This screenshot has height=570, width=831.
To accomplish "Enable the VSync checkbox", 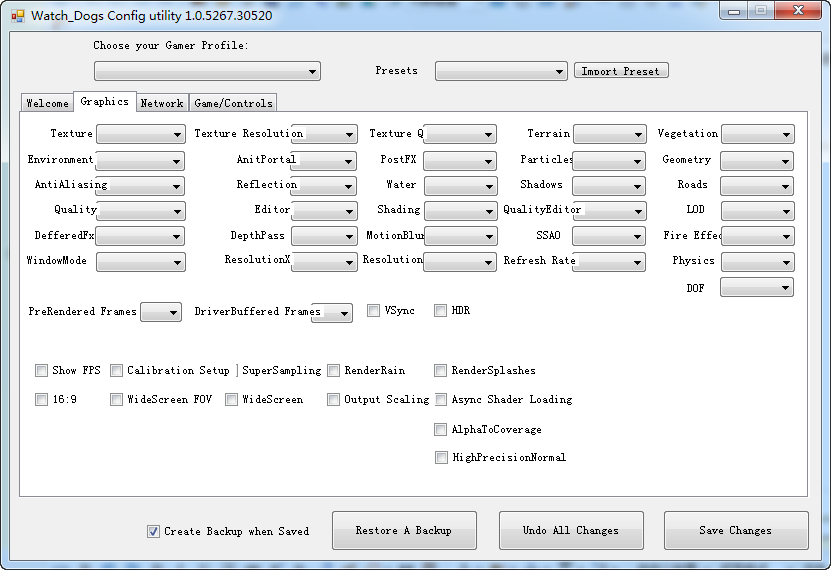I will coord(374,310).
